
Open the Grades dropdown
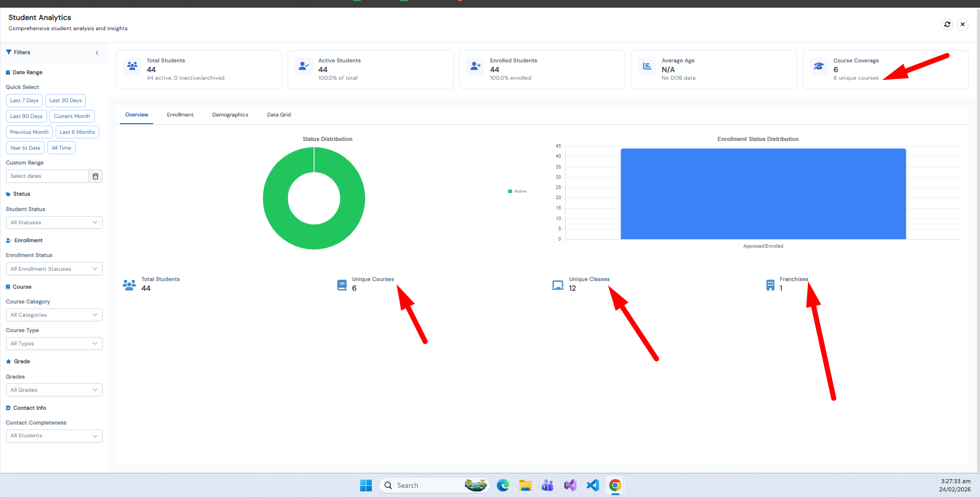coord(54,390)
